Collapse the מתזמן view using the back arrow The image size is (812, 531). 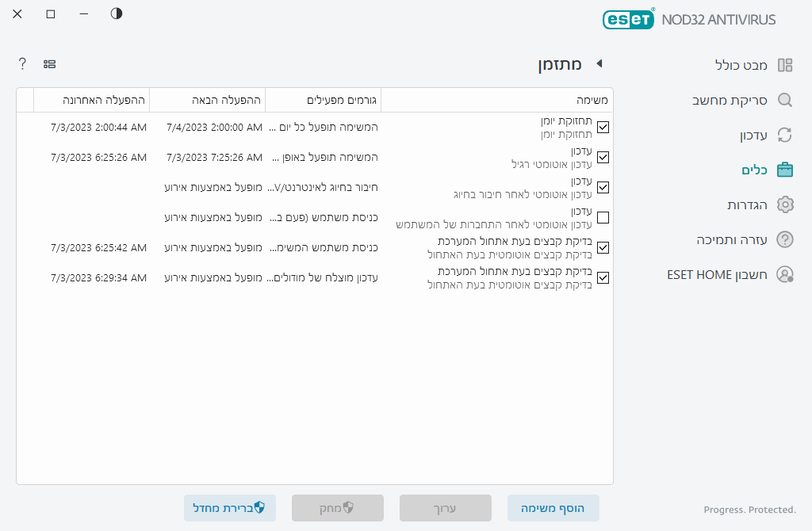[x=600, y=65]
